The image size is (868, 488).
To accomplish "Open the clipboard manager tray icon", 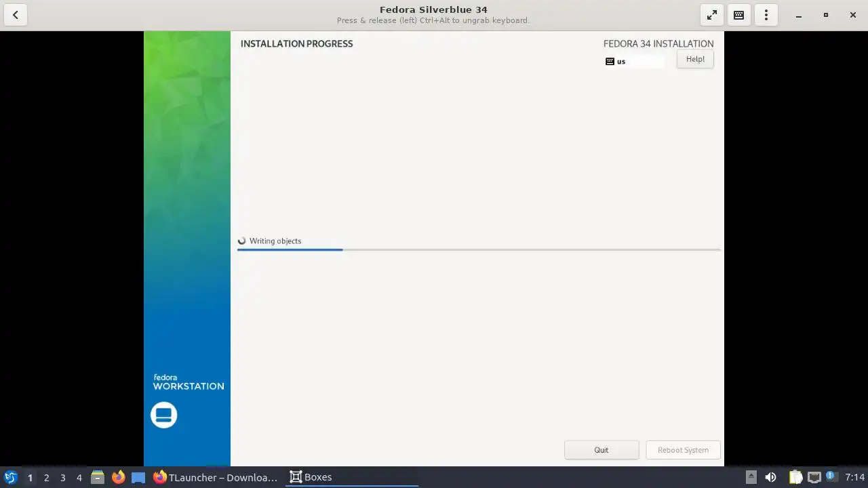I will point(795,477).
